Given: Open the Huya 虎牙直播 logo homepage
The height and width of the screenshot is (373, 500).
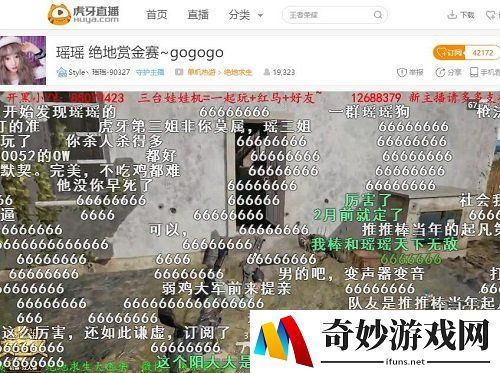Looking at the screenshot, I should click(x=83, y=14).
